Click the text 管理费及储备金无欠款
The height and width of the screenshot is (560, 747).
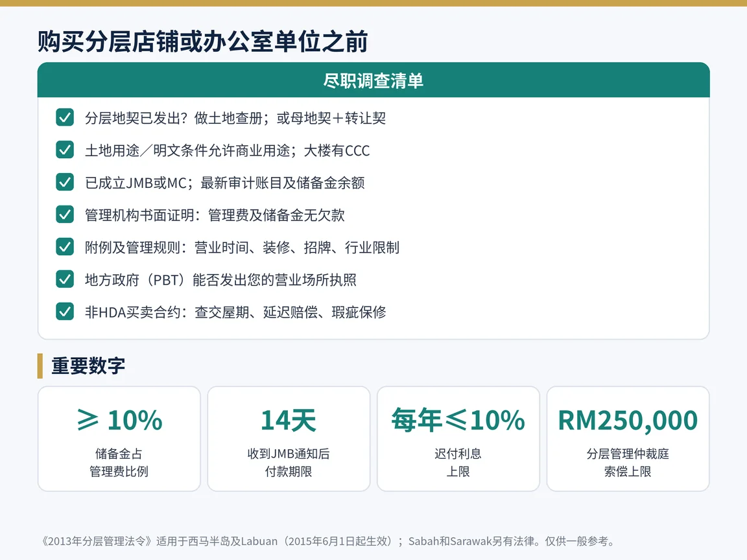click(276, 215)
